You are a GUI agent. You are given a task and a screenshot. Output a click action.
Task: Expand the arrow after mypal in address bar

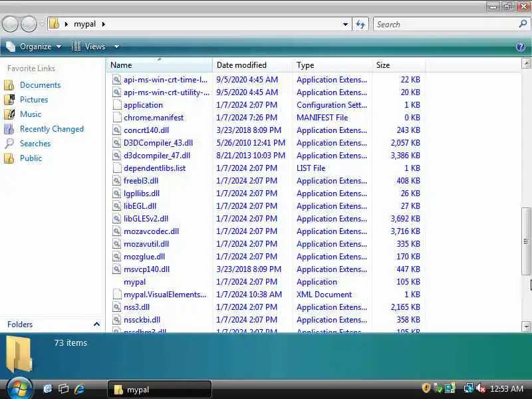point(104,24)
